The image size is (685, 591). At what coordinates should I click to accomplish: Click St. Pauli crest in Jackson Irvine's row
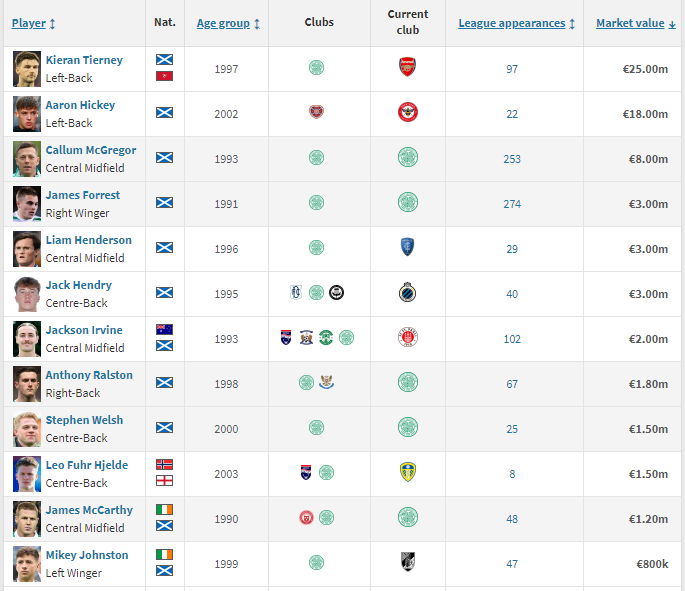[408, 338]
